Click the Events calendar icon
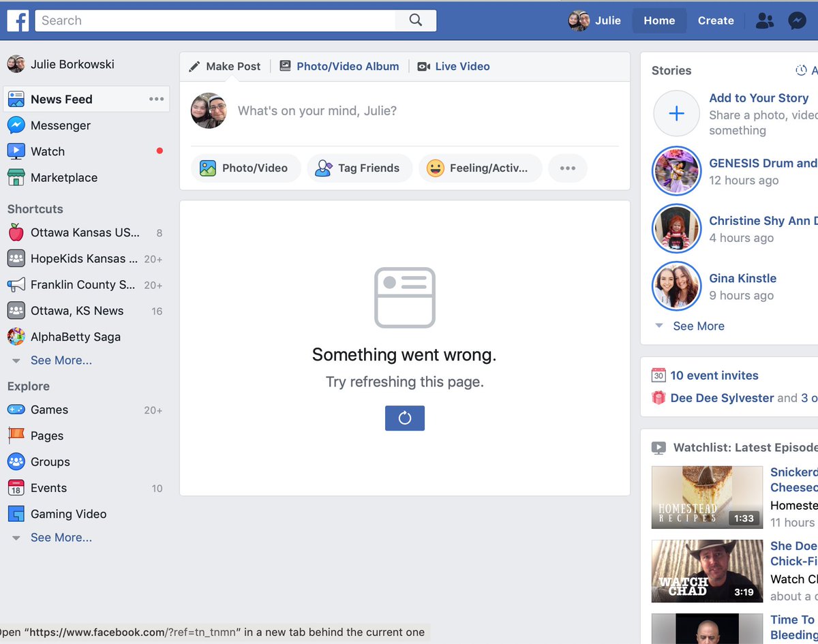The height and width of the screenshot is (644, 818). [x=16, y=488]
